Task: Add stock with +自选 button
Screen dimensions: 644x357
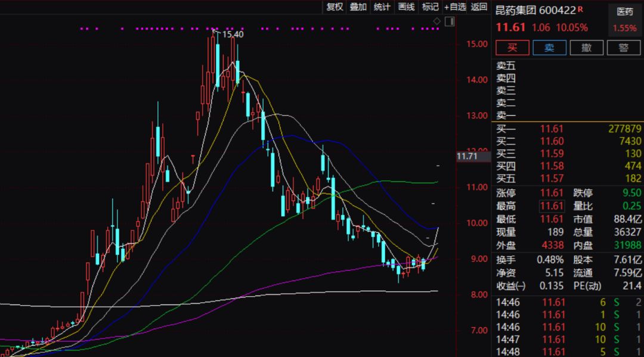Action: pyautogui.click(x=455, y=7)
